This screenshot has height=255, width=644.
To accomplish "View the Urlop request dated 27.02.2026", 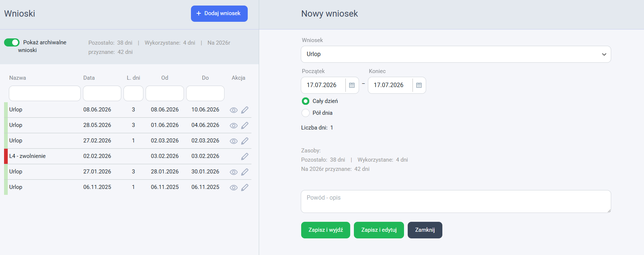I will 234,141.
